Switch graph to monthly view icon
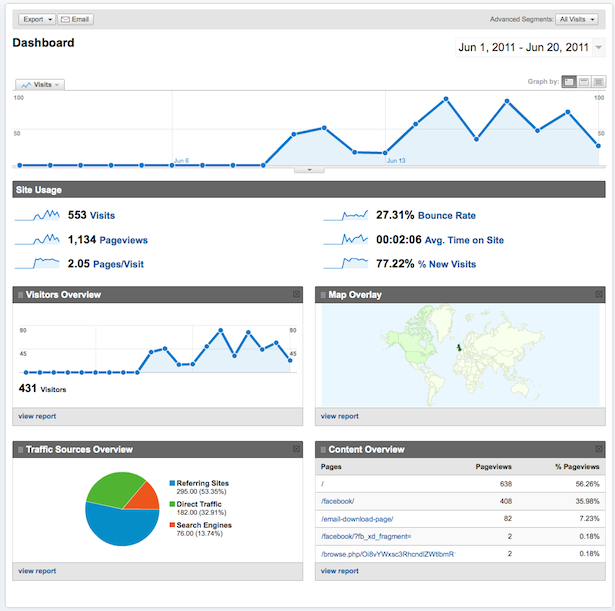This screenshot has height=611, width=615. (x=599, y=82)
